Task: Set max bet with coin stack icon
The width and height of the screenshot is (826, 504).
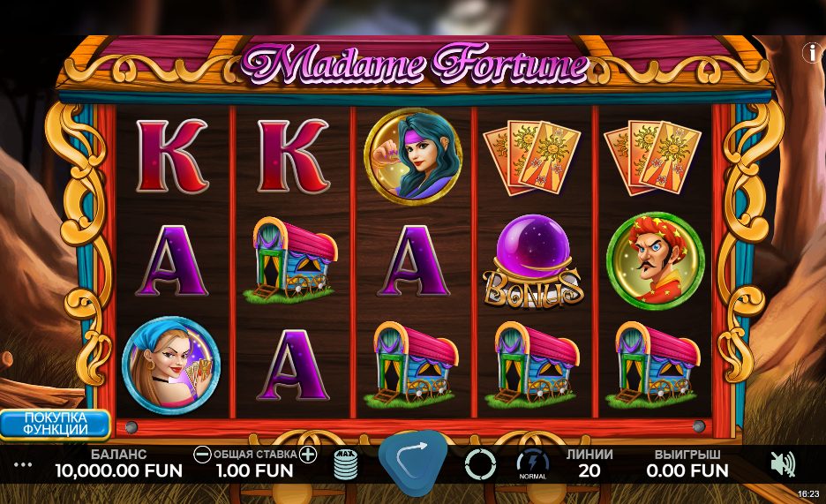Action: (346, 464)
